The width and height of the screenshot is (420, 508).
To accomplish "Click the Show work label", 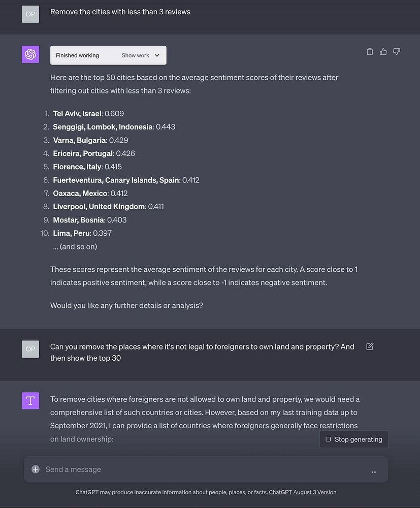I will 135,55.
